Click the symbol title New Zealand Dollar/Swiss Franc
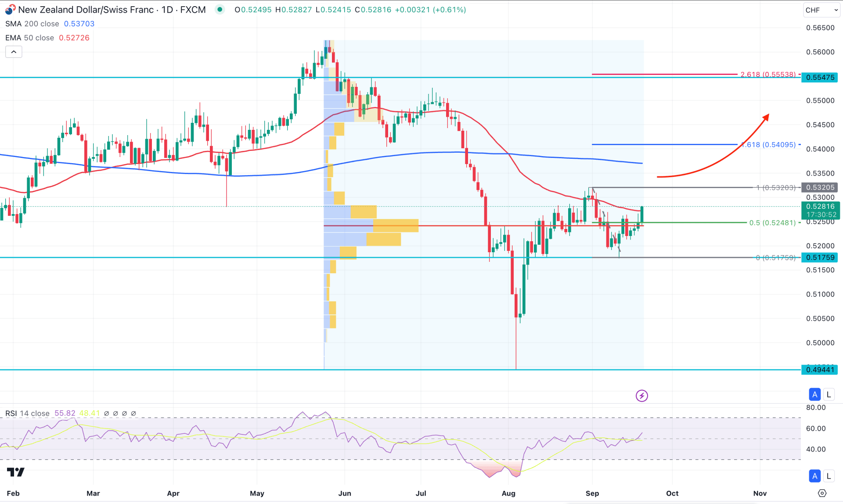The width and height of the screenshot is (843, 504). 86,10
